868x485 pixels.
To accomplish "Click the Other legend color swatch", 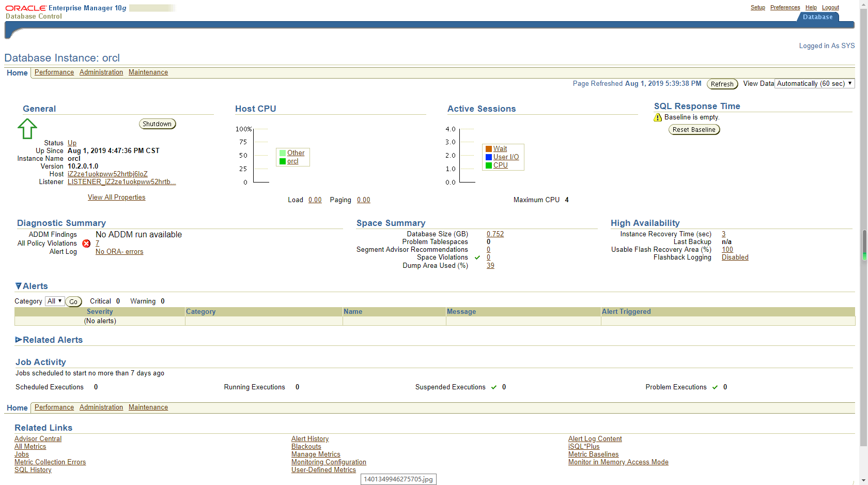I will click(283, 153).
